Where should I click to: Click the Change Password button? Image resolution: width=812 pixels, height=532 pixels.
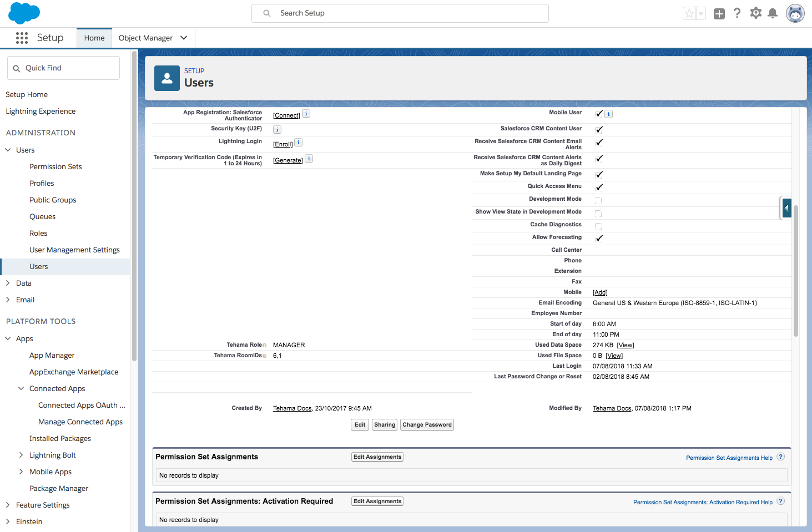(x=427, y=425)
